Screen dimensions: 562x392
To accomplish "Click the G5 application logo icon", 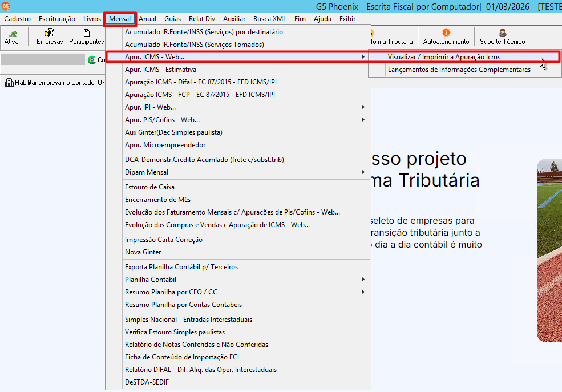I will click(x=6, y=6).
